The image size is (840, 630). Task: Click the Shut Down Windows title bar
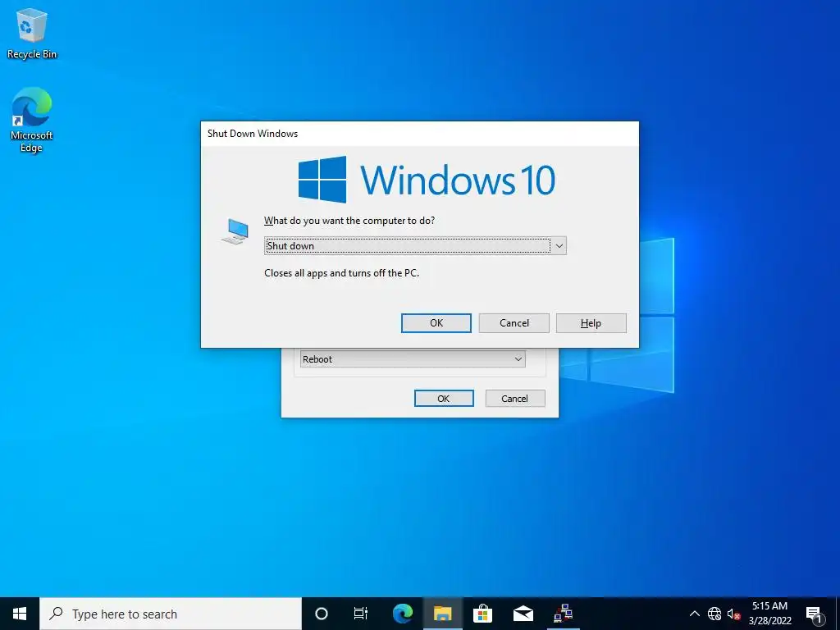(x=419, y=134)
